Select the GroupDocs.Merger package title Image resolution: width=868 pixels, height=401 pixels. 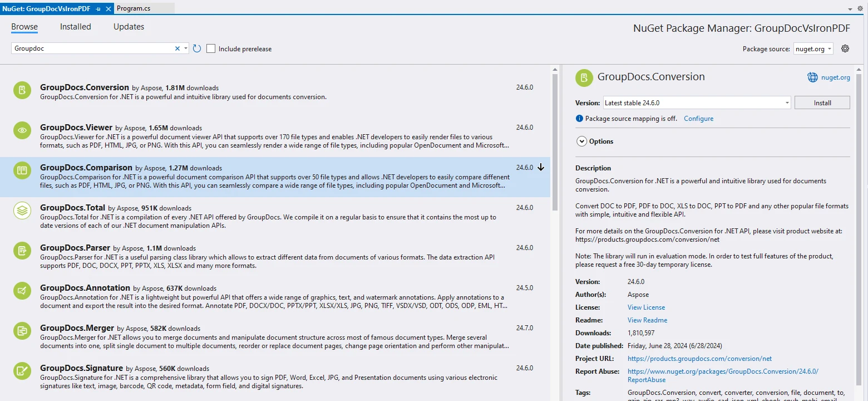(x=77, y=328)
